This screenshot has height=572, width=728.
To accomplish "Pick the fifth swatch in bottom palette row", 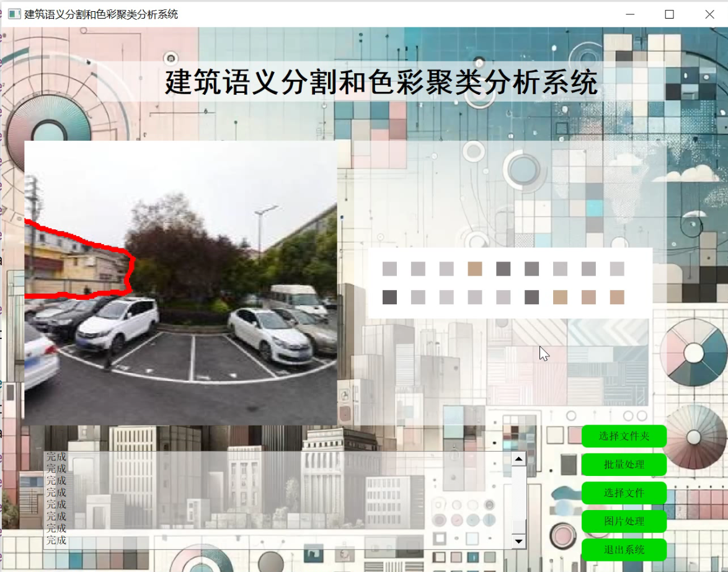I will click(x=504, y=297).
